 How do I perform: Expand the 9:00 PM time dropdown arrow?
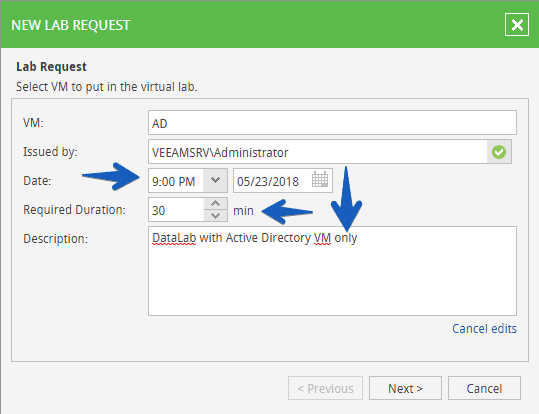click(x=215, y=180)
